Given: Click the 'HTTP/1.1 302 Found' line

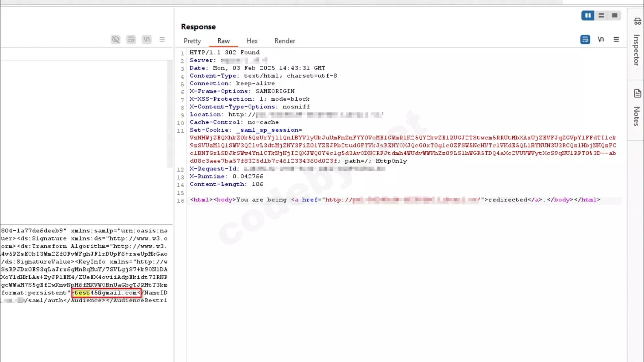Looking at the screenshot, I should point(224,52).
